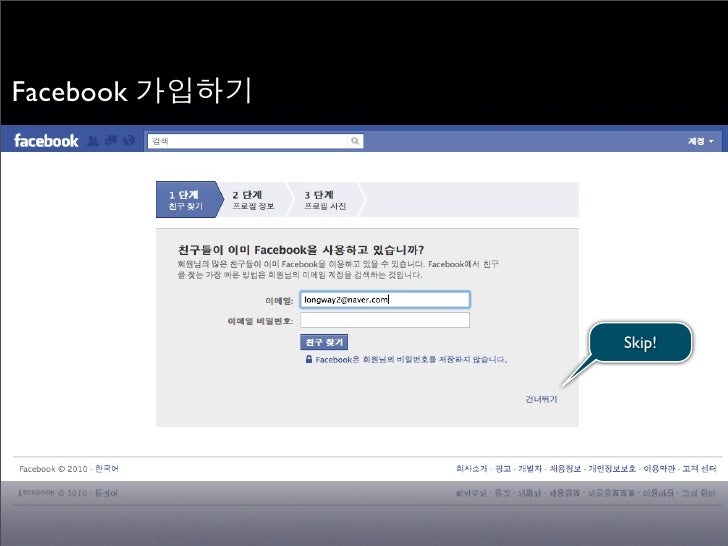Click the 이메일 field containing longway2@naver.com
The image size is (728, 546).
(385, 300)
